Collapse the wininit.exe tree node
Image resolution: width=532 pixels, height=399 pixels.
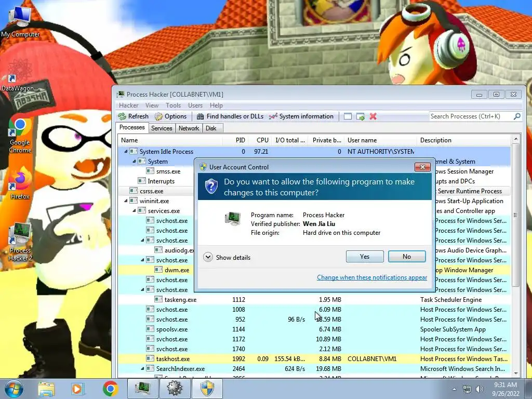(126, 201)
